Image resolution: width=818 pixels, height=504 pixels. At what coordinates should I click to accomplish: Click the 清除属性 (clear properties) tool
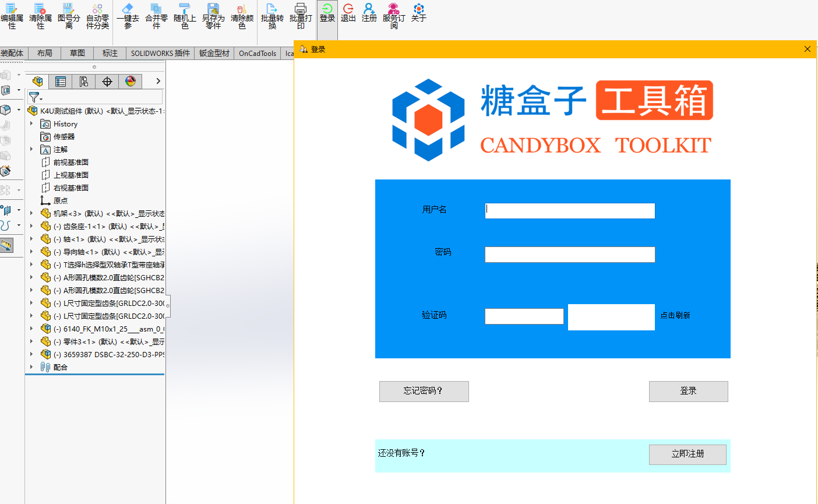tap(40, 16)
